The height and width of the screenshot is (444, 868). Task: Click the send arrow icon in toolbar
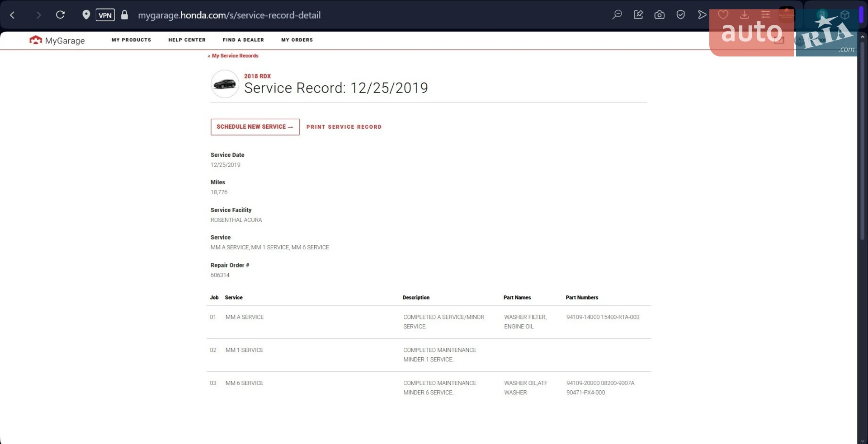coord(702,15)
